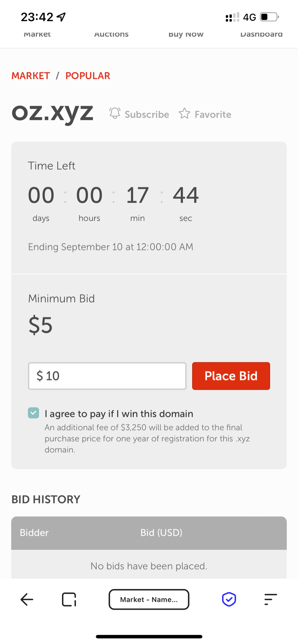Follow the MARKET breadcrumb link
The image size is (298, 644).
(31, 76)
